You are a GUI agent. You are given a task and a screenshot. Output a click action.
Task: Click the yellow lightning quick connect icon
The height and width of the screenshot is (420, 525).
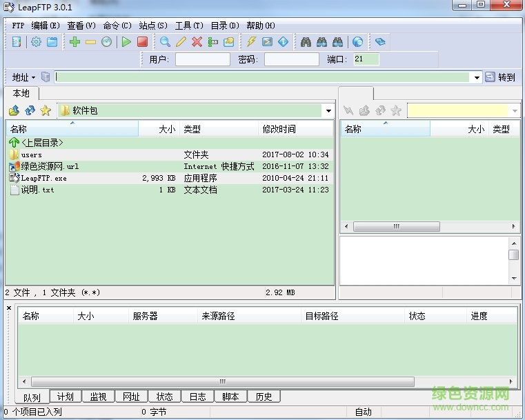(x=251, y=42)
